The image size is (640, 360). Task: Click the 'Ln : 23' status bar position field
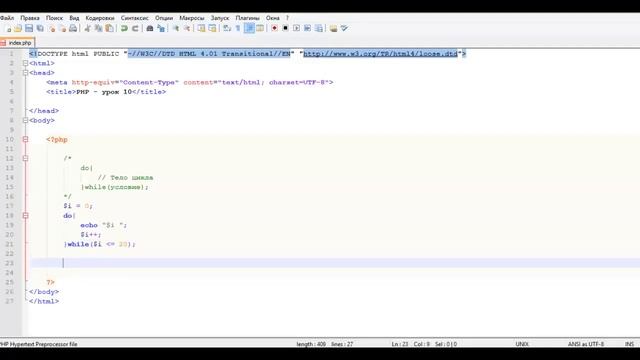coord(400,344)
